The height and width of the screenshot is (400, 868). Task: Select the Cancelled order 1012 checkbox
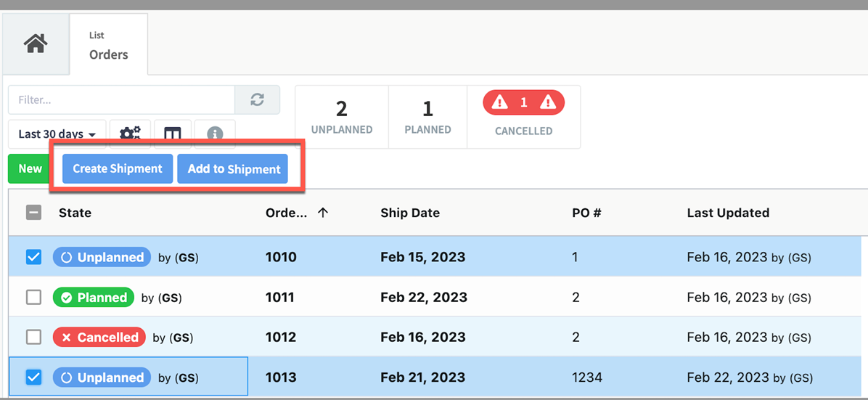[33, 338]
